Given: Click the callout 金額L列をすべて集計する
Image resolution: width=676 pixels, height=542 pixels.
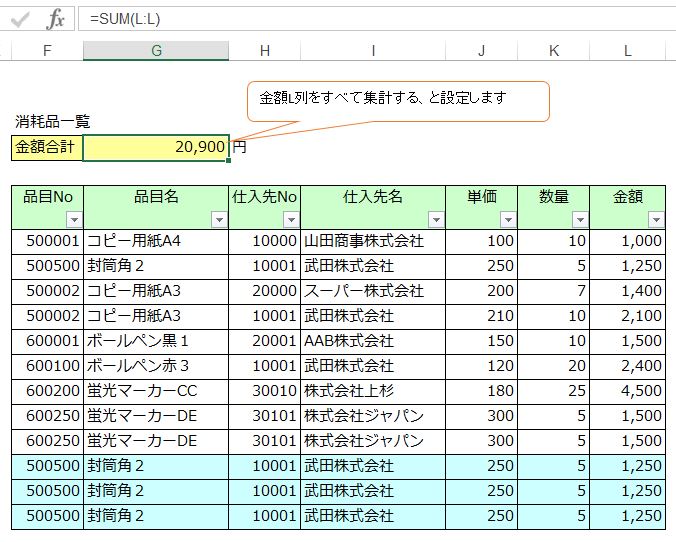Looking at the screenshot, I should pyautogui.click(x=398, y=101).
